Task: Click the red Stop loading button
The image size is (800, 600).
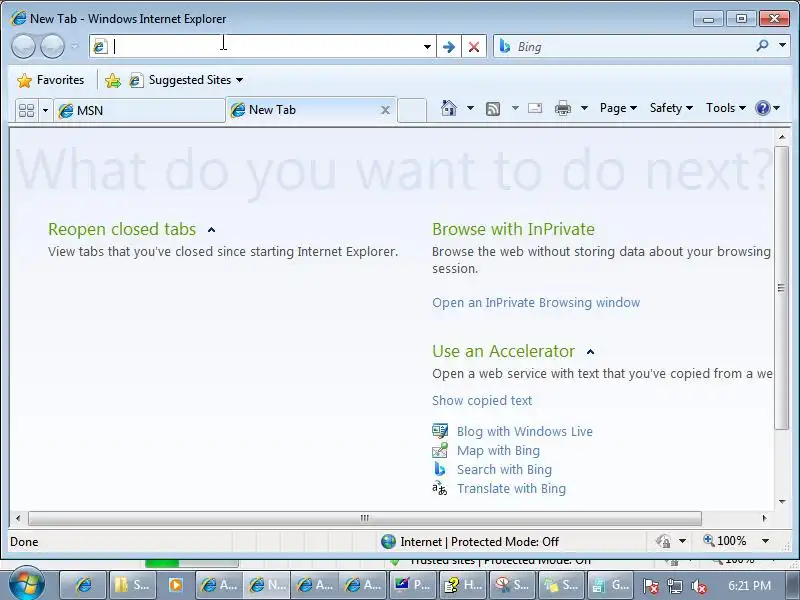Action: tap(474, 47)
